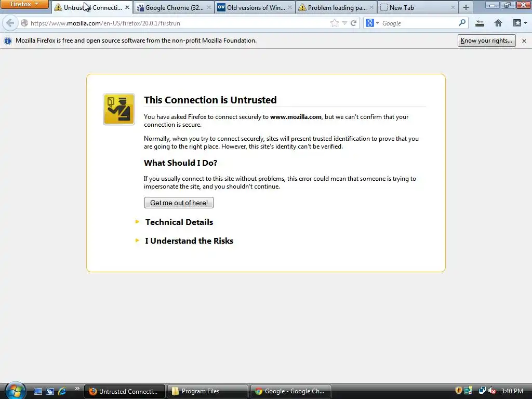Screen dimensions: 532x399
Task: Go to the home page icon
Action: (498, 23)
